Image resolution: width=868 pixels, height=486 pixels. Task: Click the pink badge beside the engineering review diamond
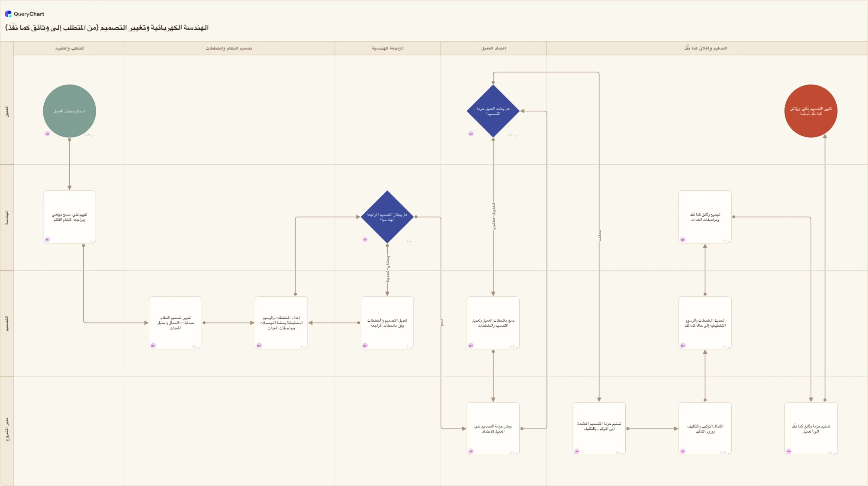pyautogui.click(x=365, y=240)
